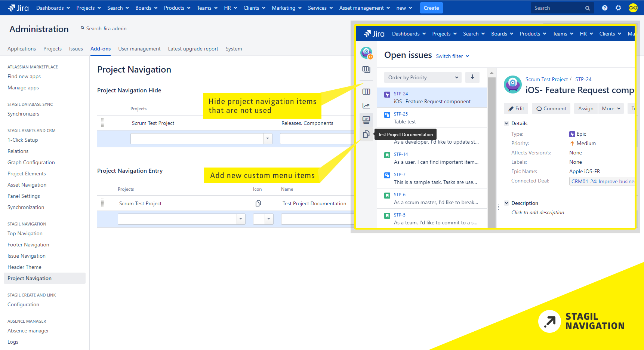
Task: Open the issues monitor icon in preview sidebar
Action: [x=366, y=120]
